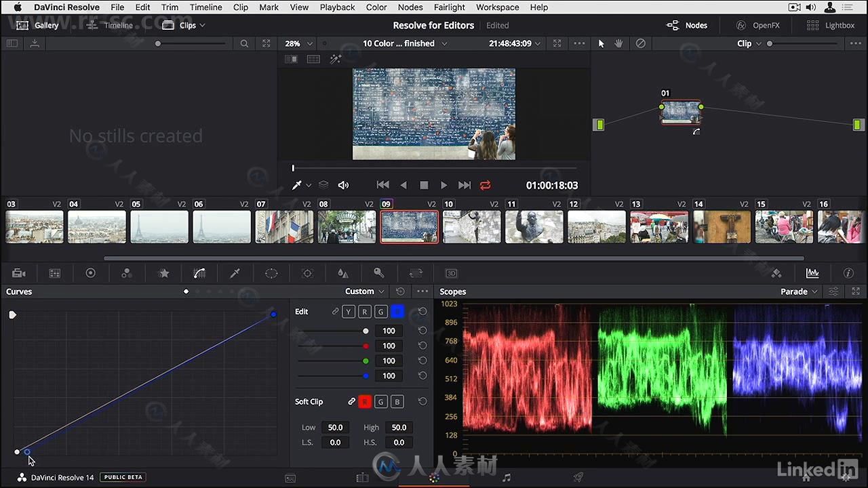
Task: Open the Nodes menu
Action: coord(410,7)
